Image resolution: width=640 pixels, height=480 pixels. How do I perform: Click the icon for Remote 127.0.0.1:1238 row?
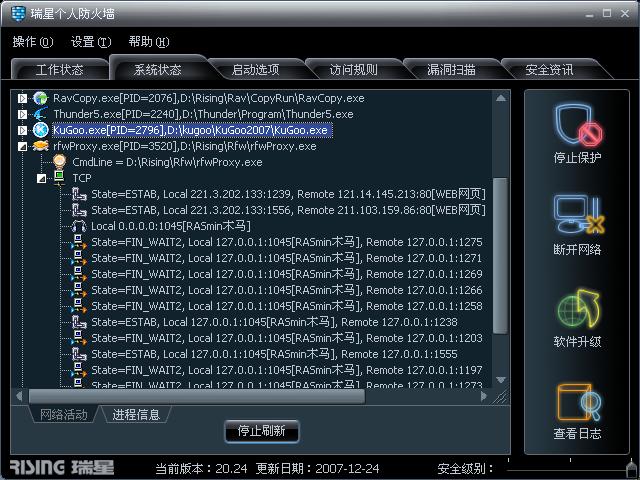(x=79, y=322)
